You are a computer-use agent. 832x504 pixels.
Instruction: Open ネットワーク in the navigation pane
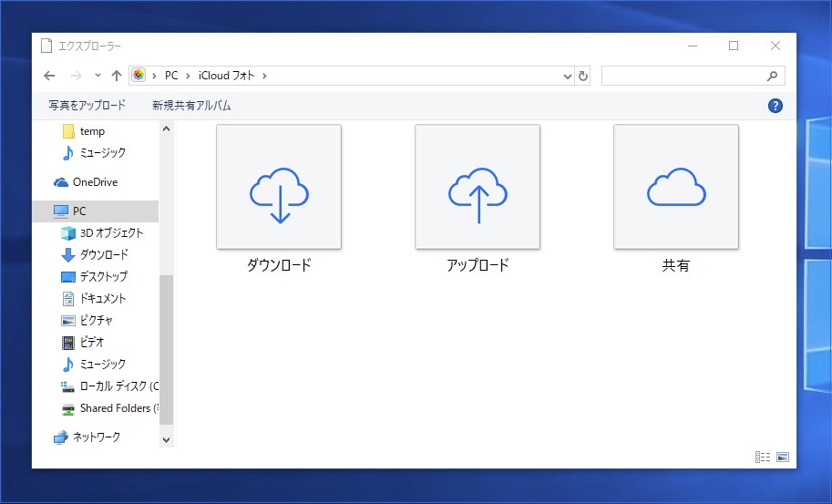coord(96,437)
